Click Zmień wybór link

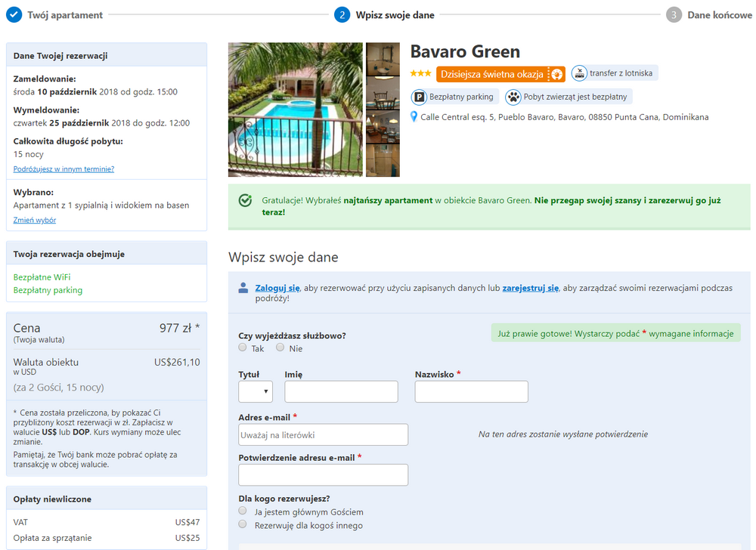(35, 220)
